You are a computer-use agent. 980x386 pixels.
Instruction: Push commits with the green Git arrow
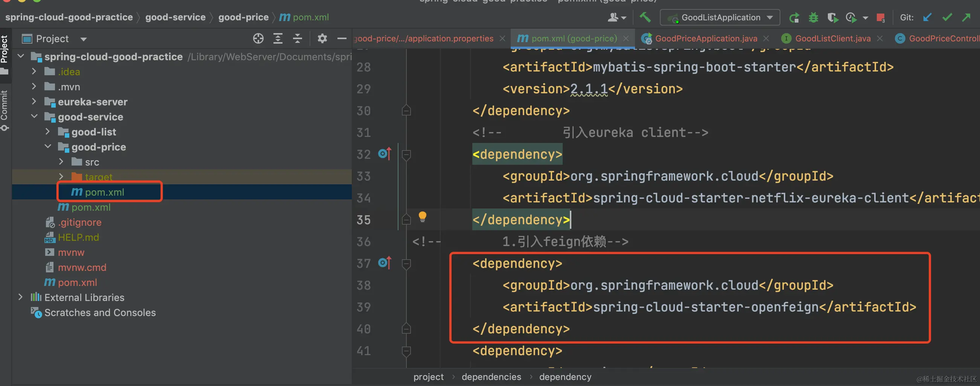[x=966, y=17]
